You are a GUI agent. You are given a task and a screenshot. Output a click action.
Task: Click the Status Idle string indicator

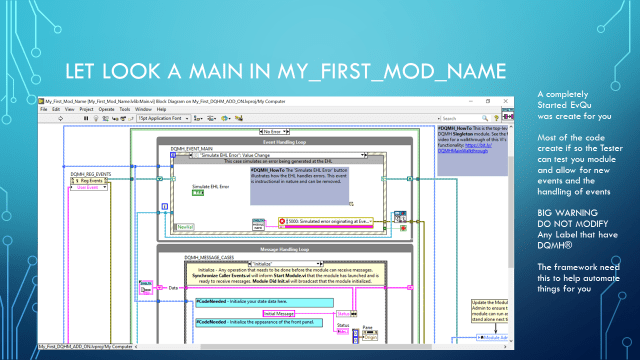pyautogui.click(x=343, y=331)
